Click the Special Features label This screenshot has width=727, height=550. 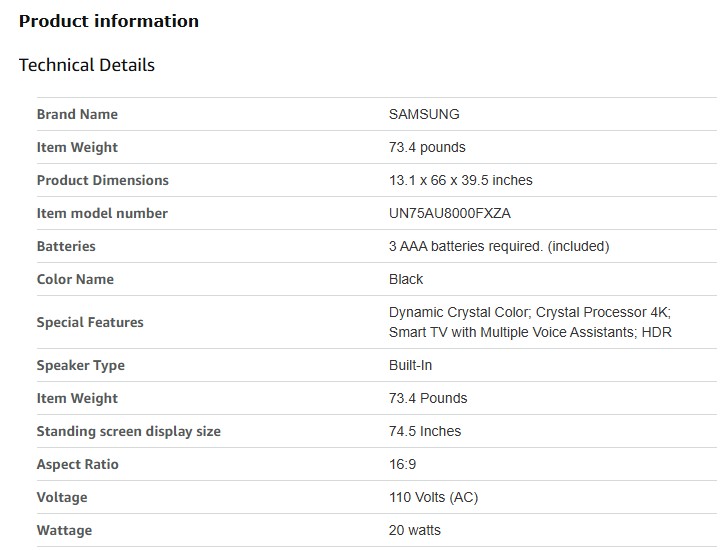pos(90,322)
